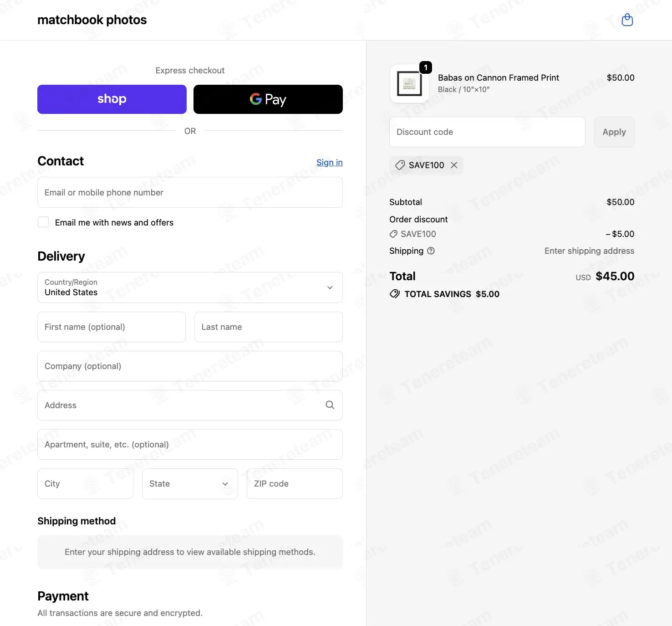Go to matchbook photos store home
The image size is (672, 626).
(92, 20)
